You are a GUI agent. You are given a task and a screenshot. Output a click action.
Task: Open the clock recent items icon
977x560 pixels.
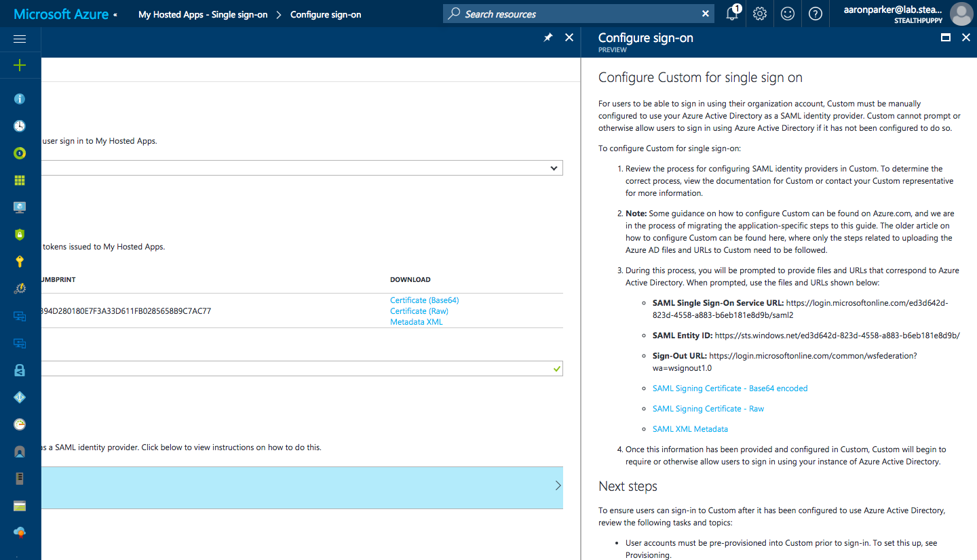[20, 126]
